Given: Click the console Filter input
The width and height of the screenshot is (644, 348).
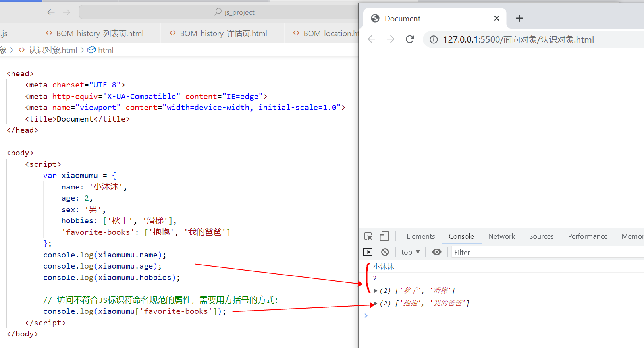Looking at the screenshot, I should pos(548,252).
